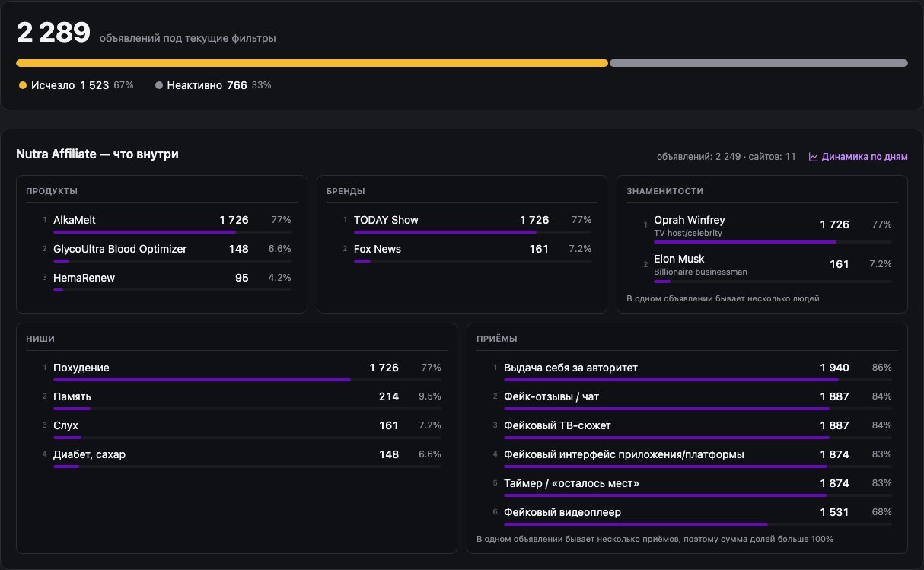This screenshot has width=924, height=570.
Task: Click the grey «Неактивно» legend dot
Action: 159,85
